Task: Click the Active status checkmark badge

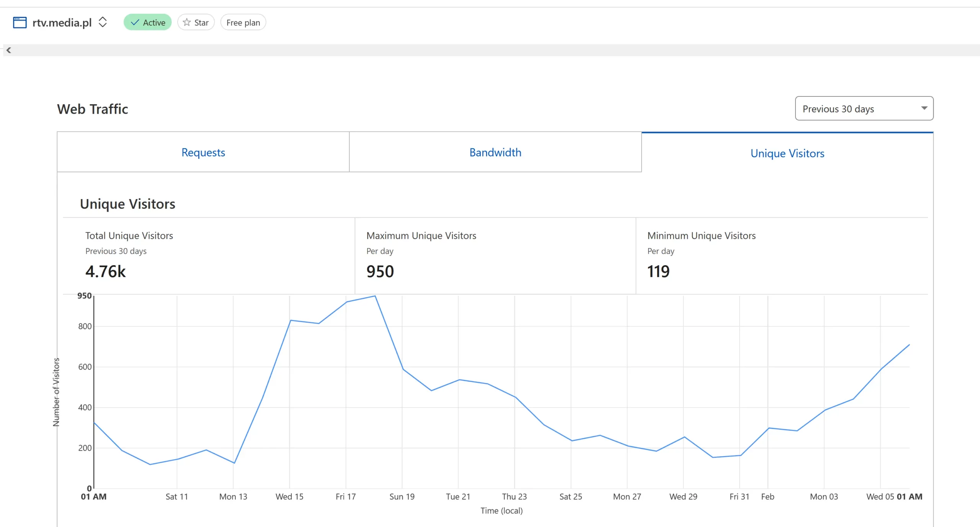Action: coord(147,23)
